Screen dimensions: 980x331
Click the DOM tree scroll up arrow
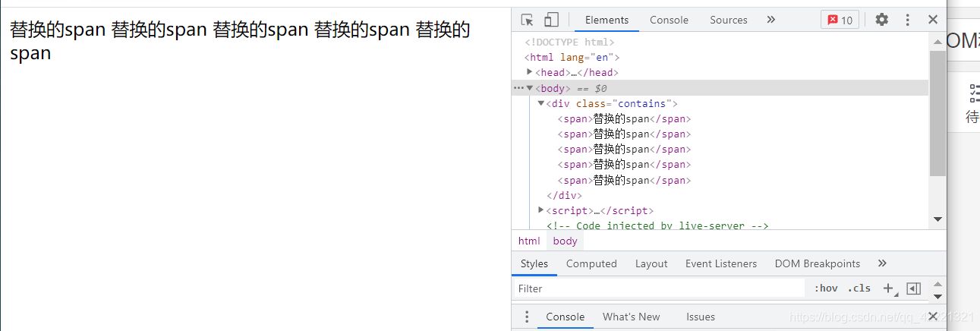point(937,41)
